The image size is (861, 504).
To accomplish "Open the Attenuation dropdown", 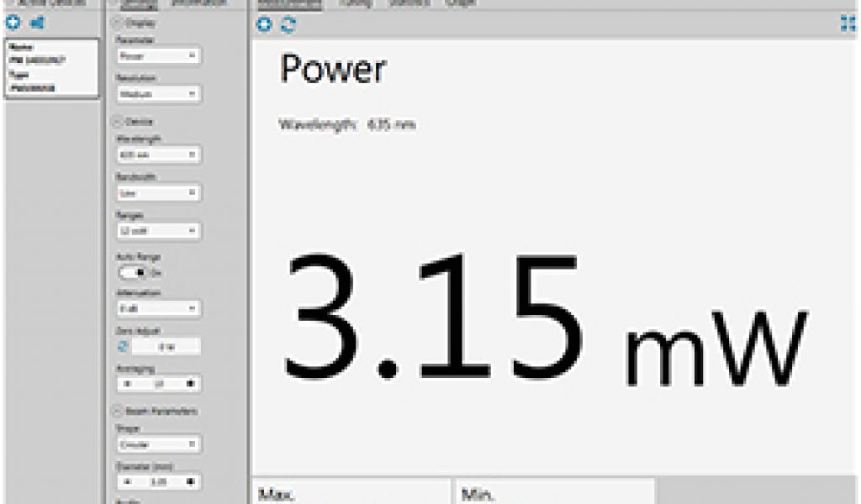I will click(158, 309).
